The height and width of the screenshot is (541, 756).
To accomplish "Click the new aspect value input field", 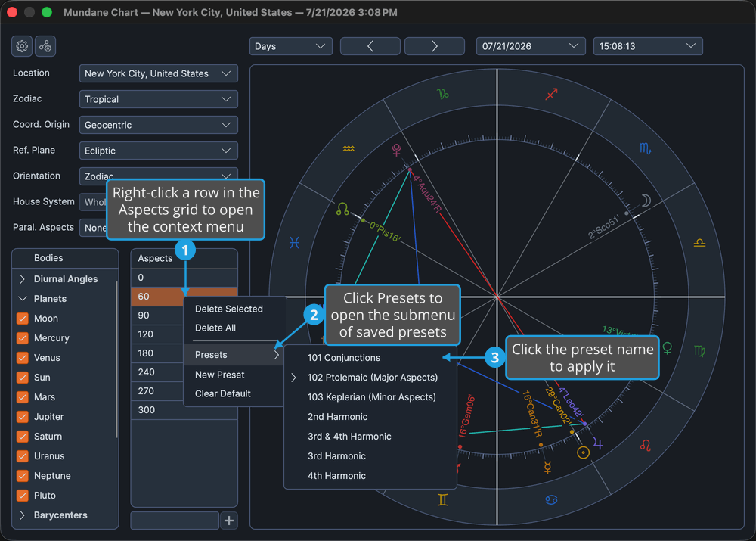I will [175, 521].
